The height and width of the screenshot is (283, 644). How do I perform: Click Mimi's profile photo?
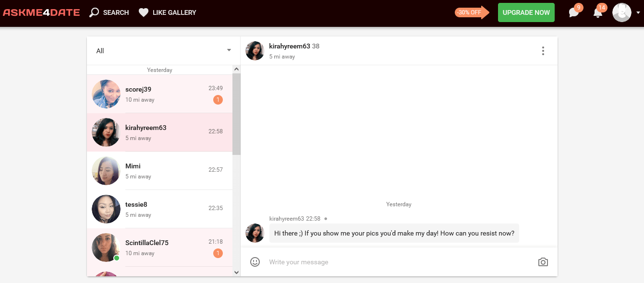[x=106, y=171]
